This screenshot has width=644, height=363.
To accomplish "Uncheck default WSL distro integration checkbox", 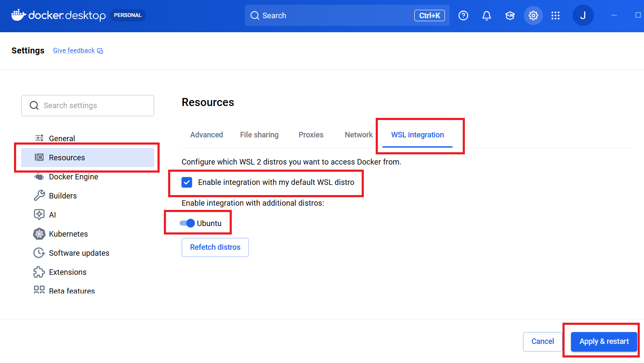I will pyautogui.click(x=187, y=182).
